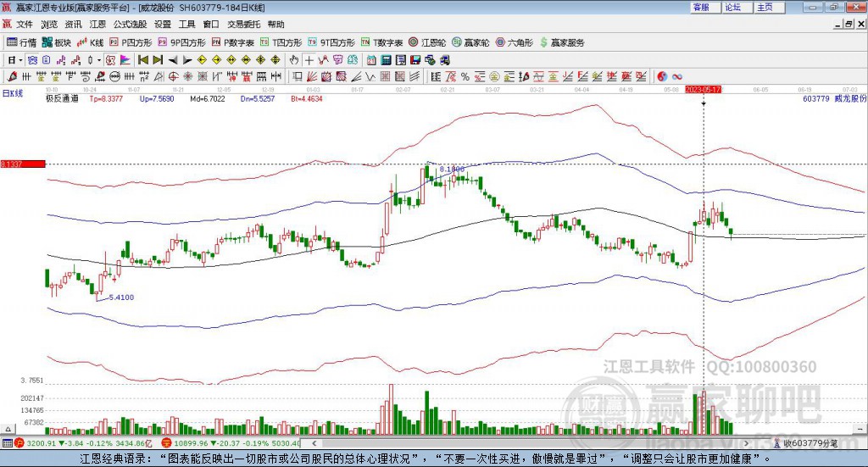868x467 pixels.
Task: Click the Shanghai index 3200.91 status entry
Action: (83, 443)
